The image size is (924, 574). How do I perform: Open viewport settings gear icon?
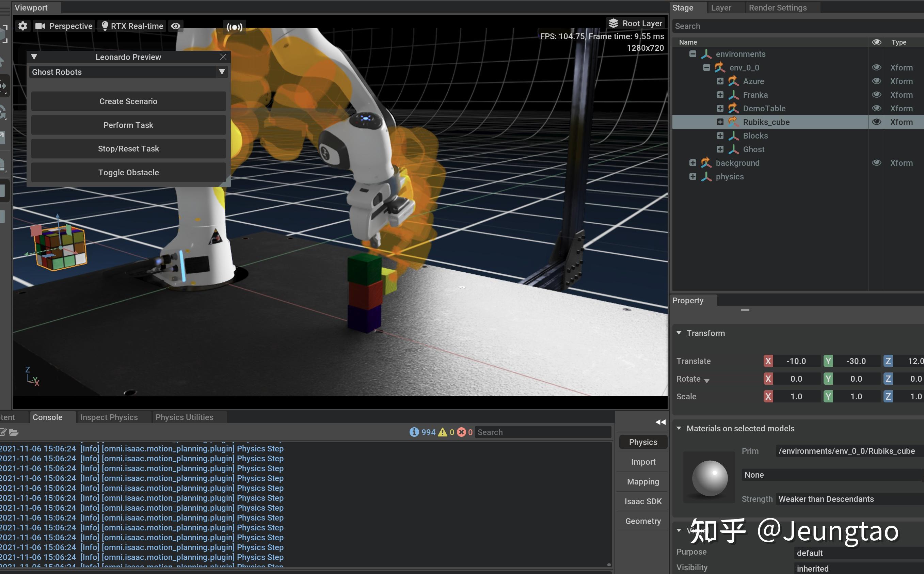[23, 26]
